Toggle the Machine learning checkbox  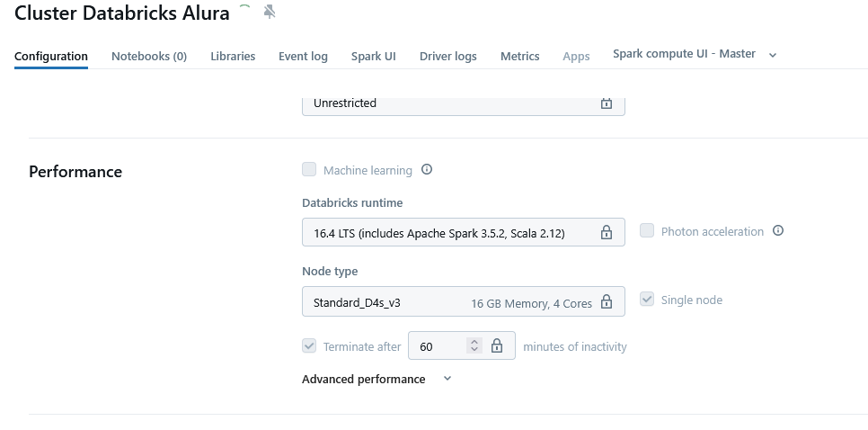(x=309, y=169)
